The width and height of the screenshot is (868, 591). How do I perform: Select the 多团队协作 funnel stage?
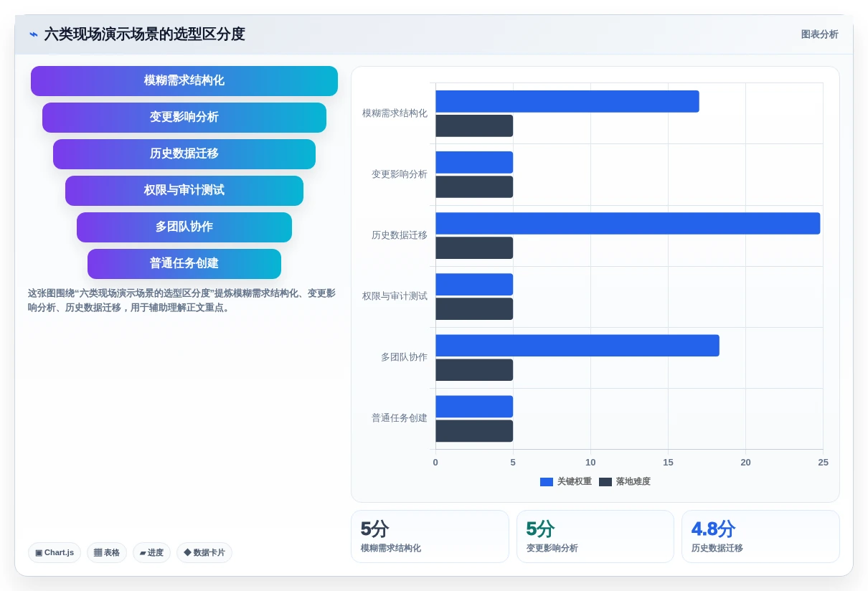184,227
